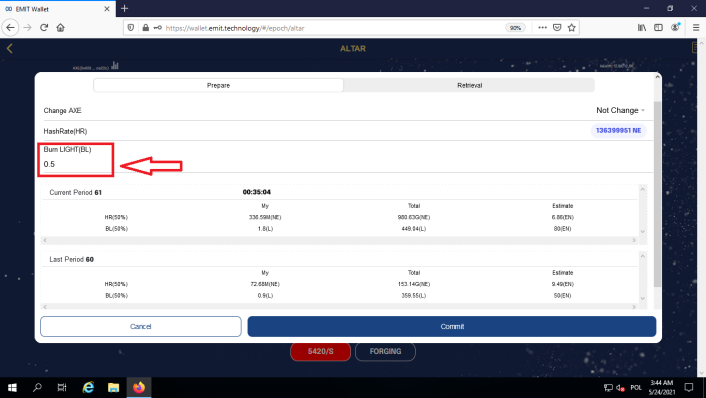Viewport: 706px width, 398px height.
Task: Close the EMIT Wallet tab
Action: [x=107, y=9]
